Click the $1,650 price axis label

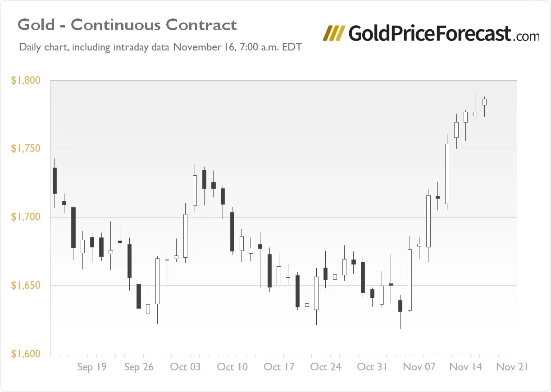pos(26,286)
